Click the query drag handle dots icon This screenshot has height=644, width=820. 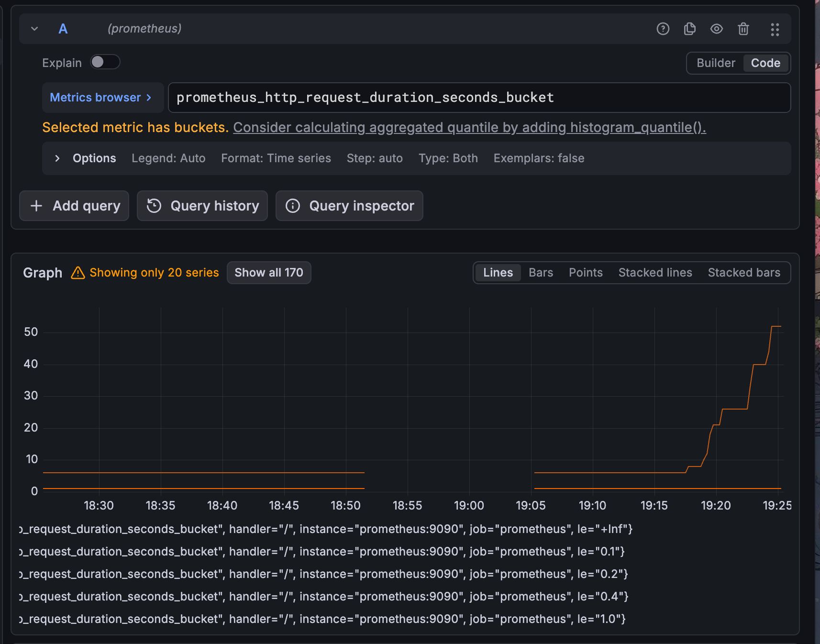pos(775,29)
